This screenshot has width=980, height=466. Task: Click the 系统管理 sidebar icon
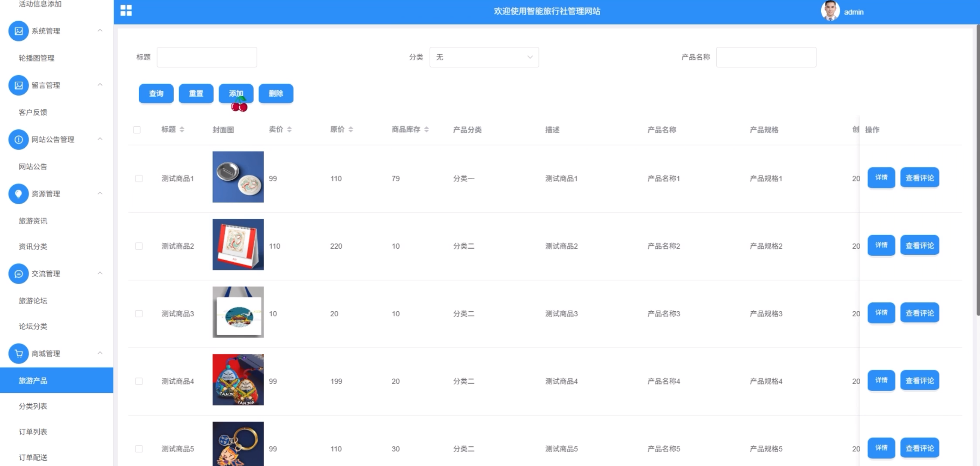pyautogui.click(x=18, y=31)
